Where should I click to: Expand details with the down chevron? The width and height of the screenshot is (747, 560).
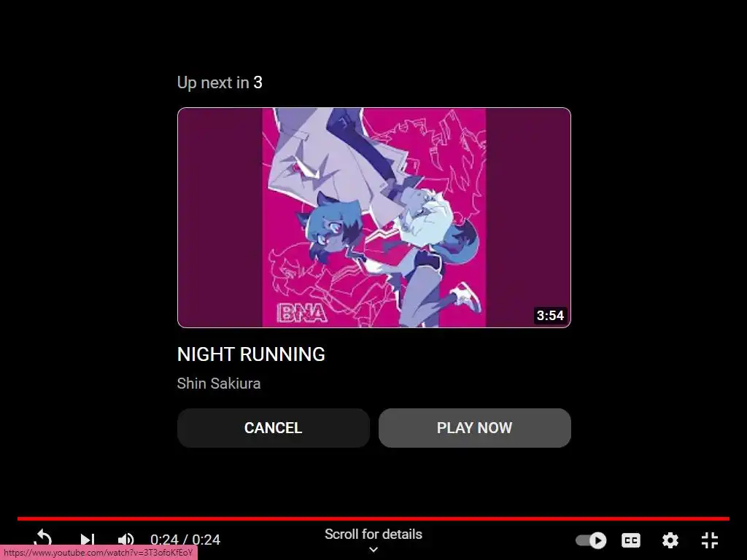(373, 550)
